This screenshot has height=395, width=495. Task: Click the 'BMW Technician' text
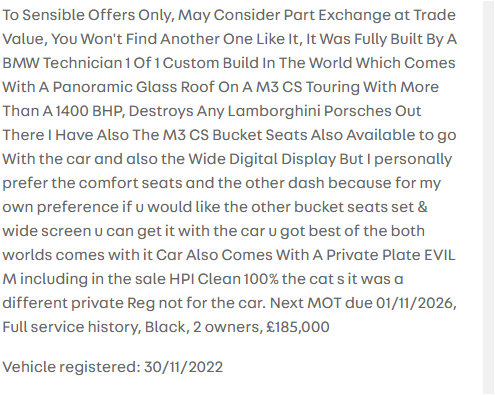[62, 63]
